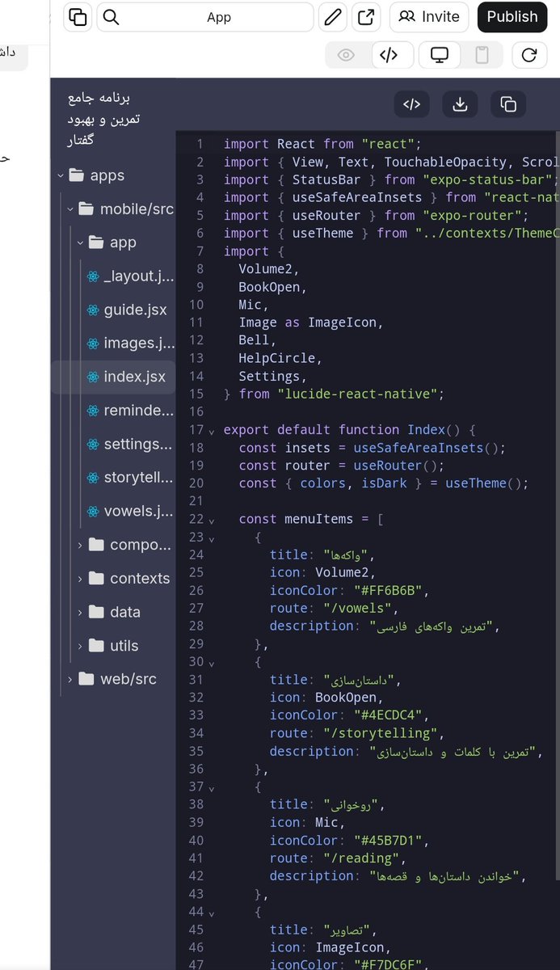Click the React icon beside index.jsx
Image resolution: width=560 pixels, height=970 pixels.
point(94,377)
